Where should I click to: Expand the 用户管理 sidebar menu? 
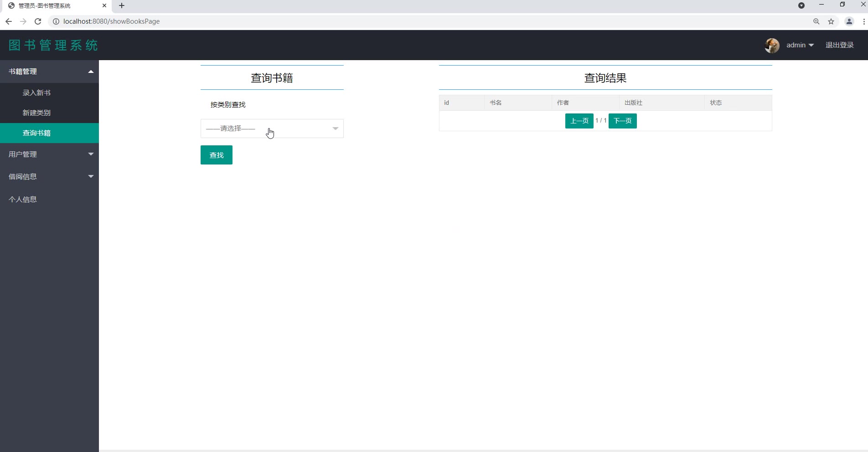click(49, 154)
